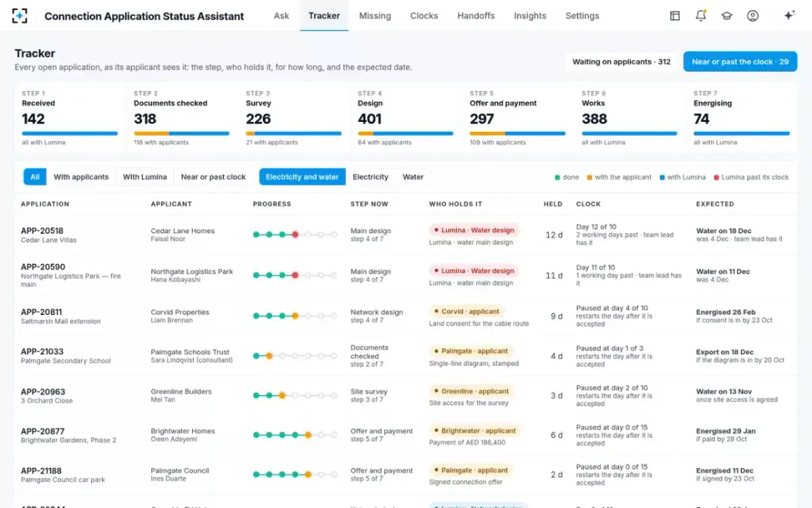Click the Held column header
The width and height of the screenshot is (812, 508).
[x=553, y=204]
